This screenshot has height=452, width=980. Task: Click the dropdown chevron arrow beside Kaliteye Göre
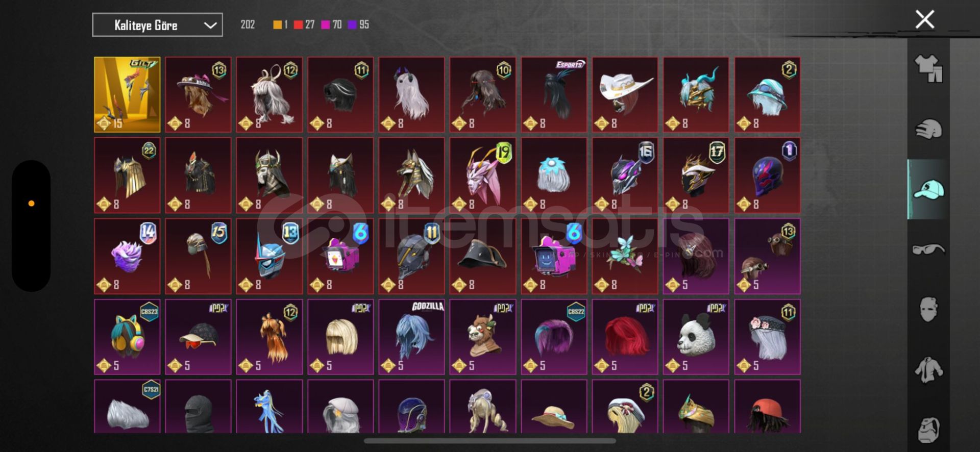click(210, 26)
